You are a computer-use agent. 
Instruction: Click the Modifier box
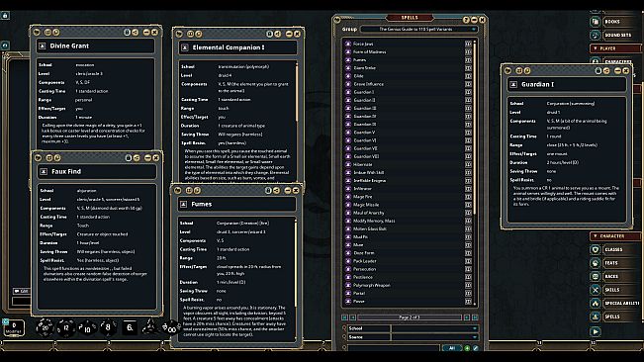pyautogui.click(x=14, y=328)
